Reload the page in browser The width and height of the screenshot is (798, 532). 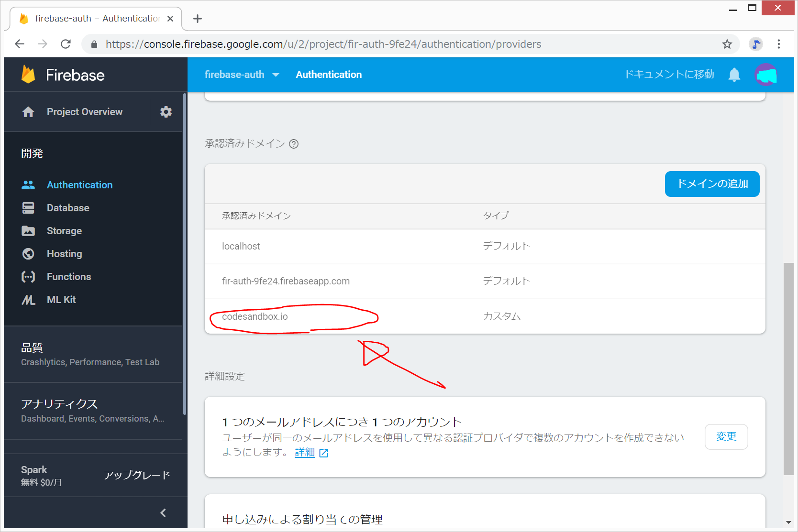(66, 44)
